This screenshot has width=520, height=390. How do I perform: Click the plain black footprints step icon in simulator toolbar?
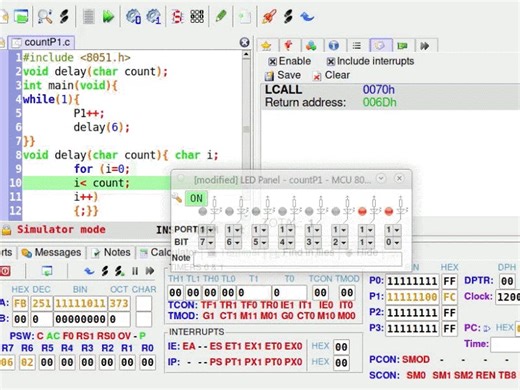point(105,271)
